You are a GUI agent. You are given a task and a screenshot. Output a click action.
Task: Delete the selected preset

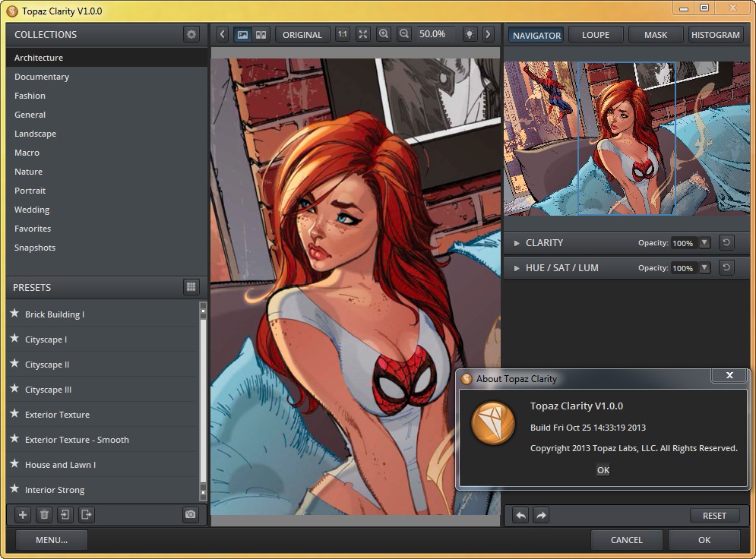(x=44, y=515)
